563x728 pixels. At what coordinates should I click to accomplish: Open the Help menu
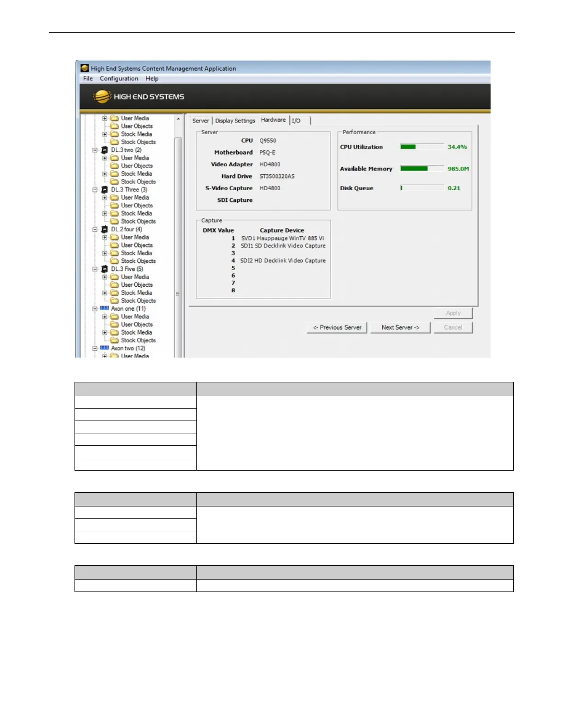pyautogui.click(x=152, y=79)
